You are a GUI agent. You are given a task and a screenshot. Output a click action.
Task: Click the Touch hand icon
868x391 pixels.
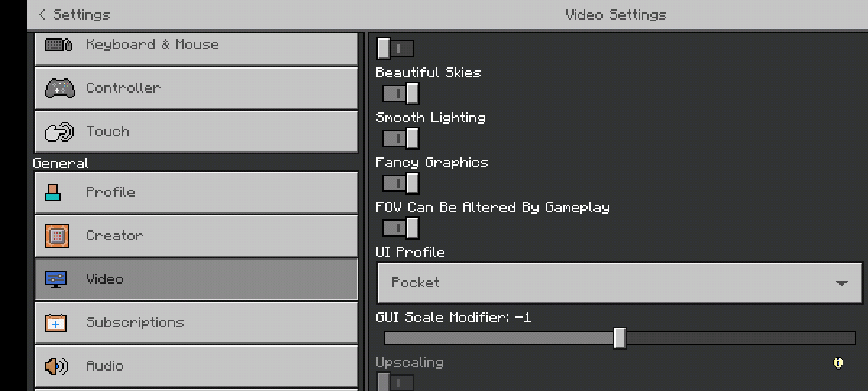click(x=59, y=132)
